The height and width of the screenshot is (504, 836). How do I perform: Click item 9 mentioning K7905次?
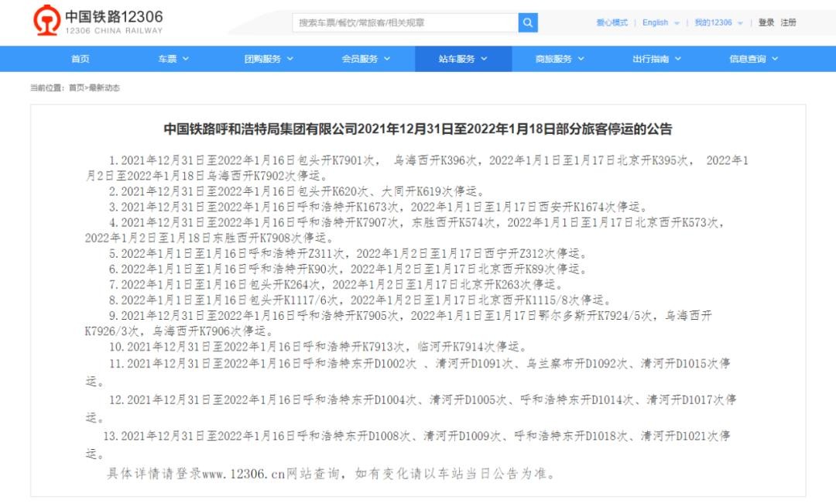tap(399, 323)
